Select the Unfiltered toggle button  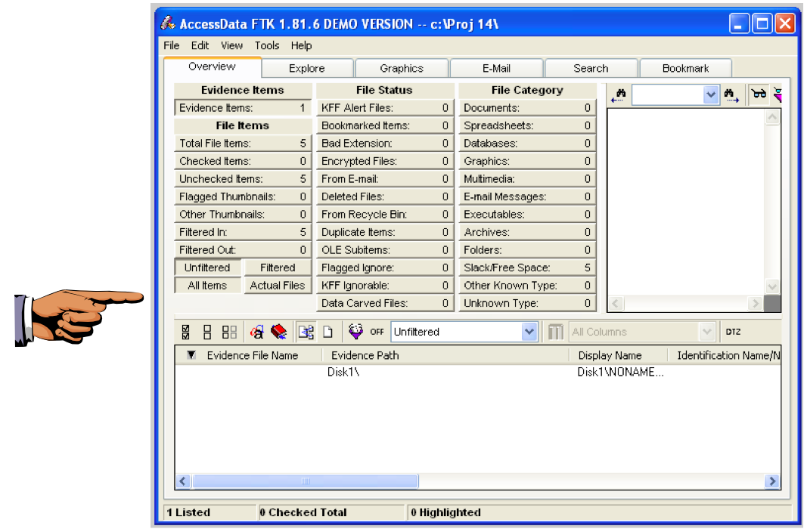point(207,268)
